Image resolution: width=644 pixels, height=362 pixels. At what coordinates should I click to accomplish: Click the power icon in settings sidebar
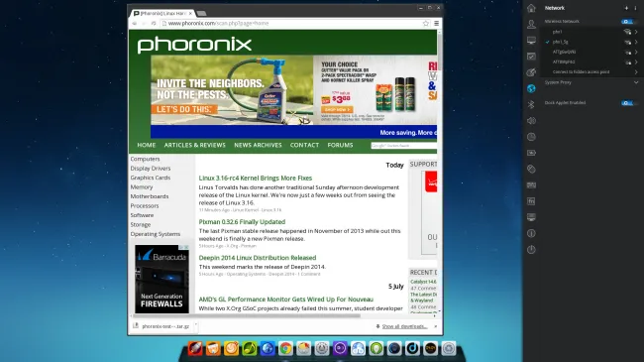click(x=531, y=249)
